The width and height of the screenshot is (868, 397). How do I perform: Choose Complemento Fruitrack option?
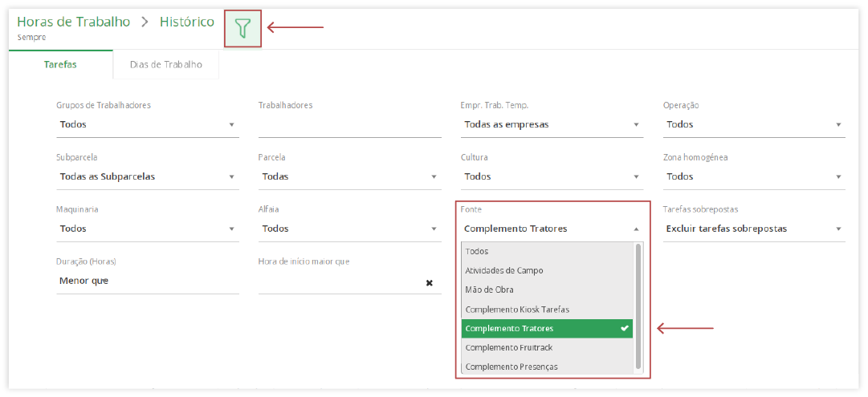tap(547, 348)
